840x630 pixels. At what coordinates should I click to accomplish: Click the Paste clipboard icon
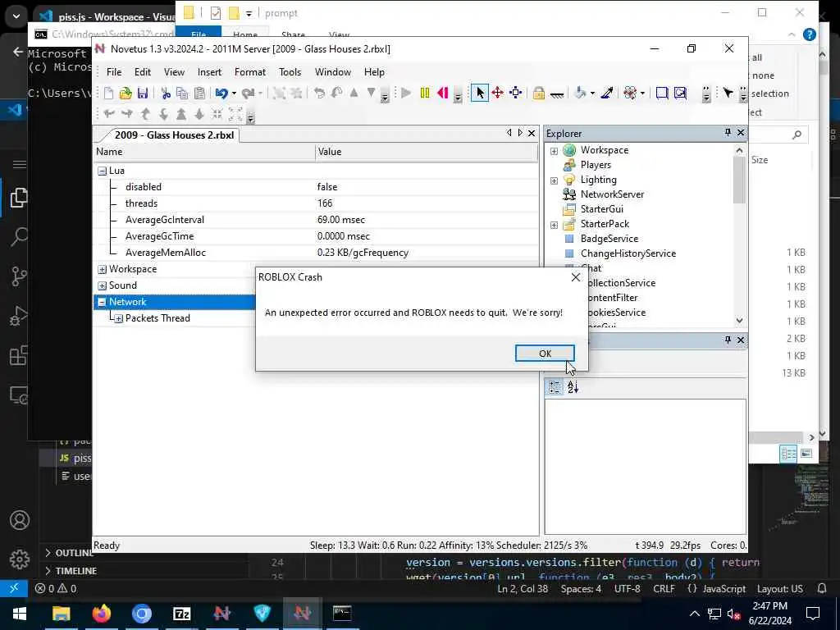point(199,94)
